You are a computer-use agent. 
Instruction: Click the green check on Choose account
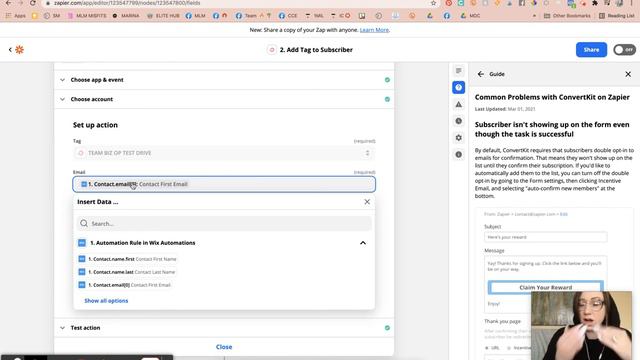387,99
